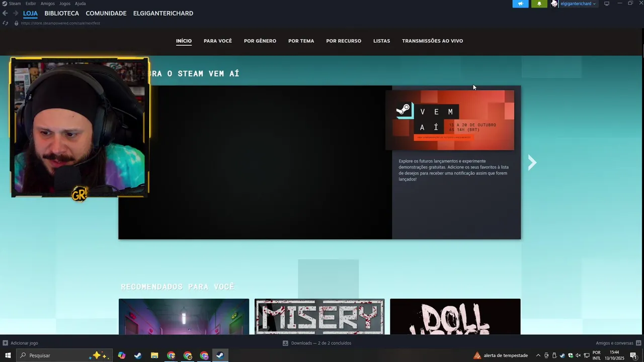The width and height of the screenshot is (644, 362).
Task: Open the Downloads status link
Action: click(317, 343)
